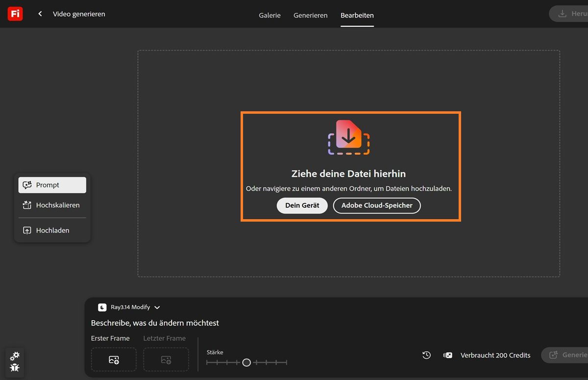
Task: Click the Ray3.14 model logo icon
Action: (x=102, y=307)
